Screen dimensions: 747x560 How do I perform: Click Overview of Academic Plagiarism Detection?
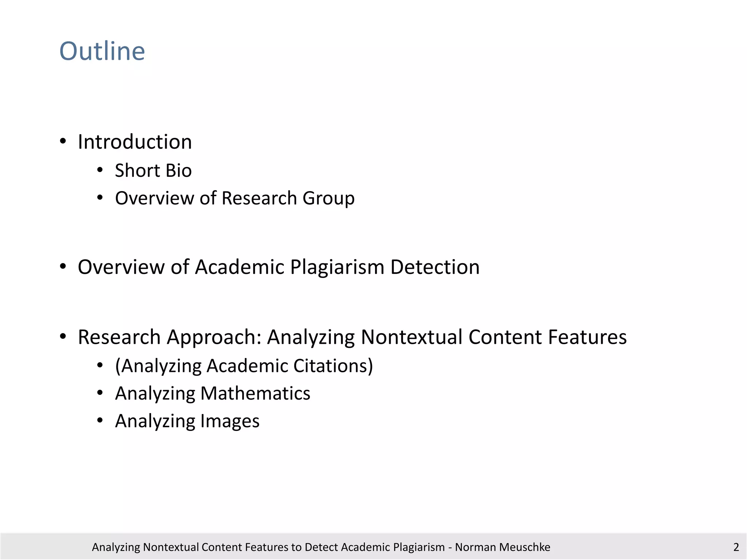[278, 267]
